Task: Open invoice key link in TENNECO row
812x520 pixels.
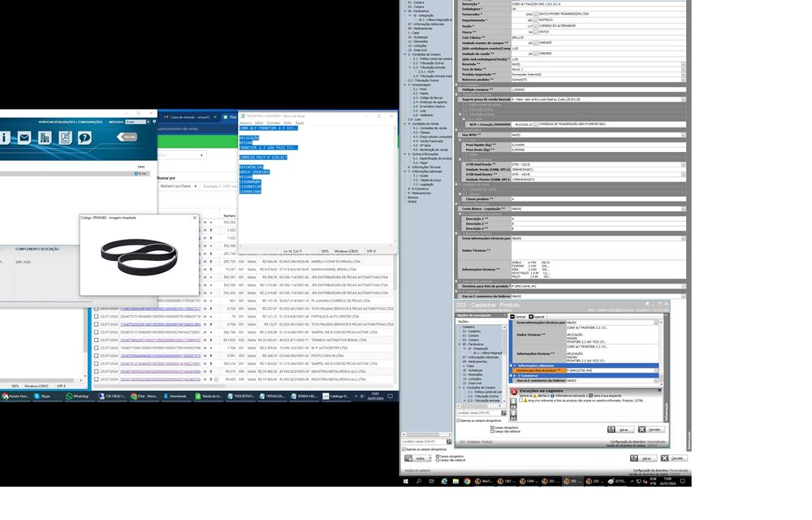Action: [x=161, y=340]
